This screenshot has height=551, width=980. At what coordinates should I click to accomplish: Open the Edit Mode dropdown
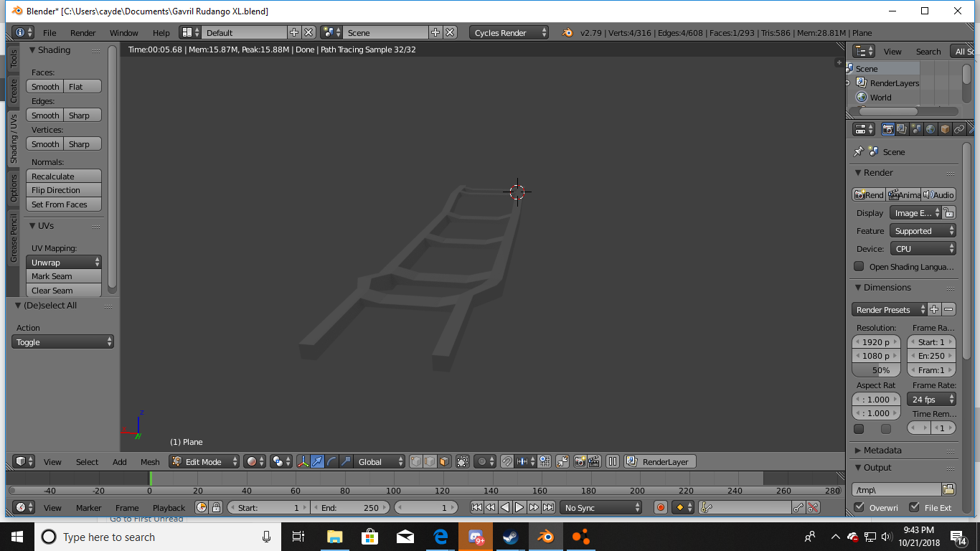point(204,461)
